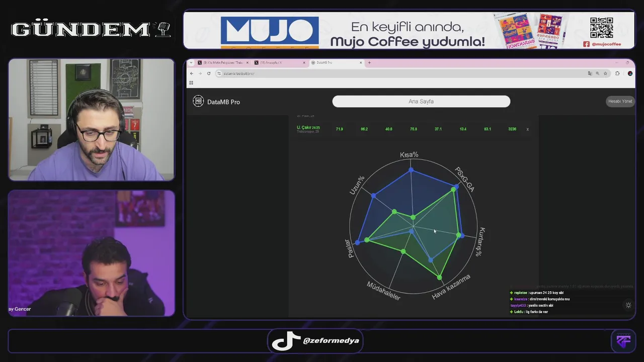Viewport: 644px width, 362px height.
Task: Open the browser profile avatar
Action: [x=630, y=73]
